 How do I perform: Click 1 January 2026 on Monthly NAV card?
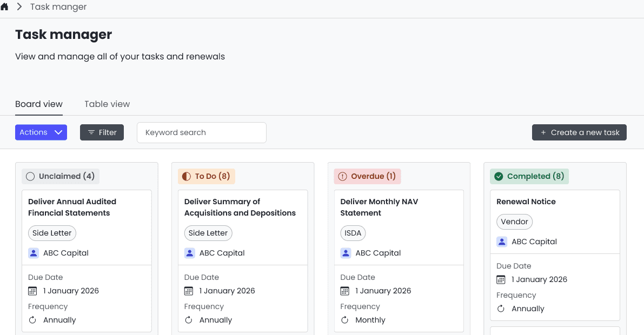(383, 291)
